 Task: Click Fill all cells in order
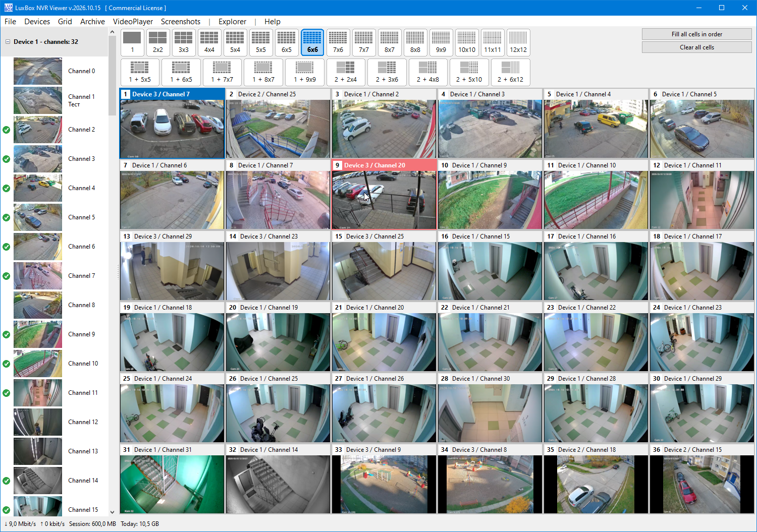tap(697, 34)
